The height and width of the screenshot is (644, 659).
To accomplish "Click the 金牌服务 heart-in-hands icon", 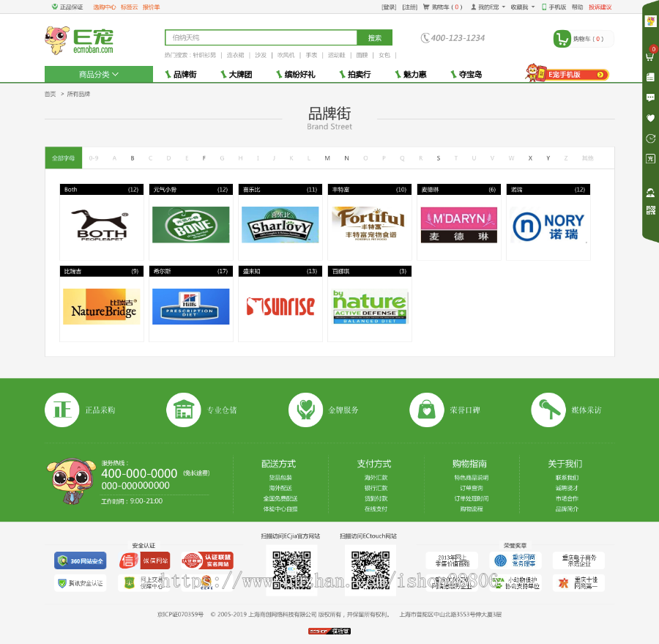I will pos(305,410).
